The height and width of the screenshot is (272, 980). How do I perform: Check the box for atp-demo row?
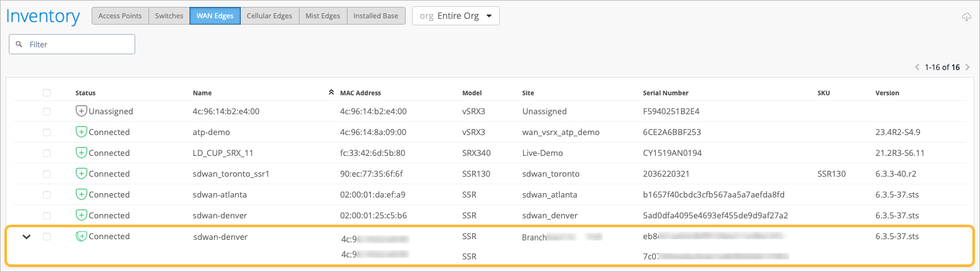coord(47,132)
